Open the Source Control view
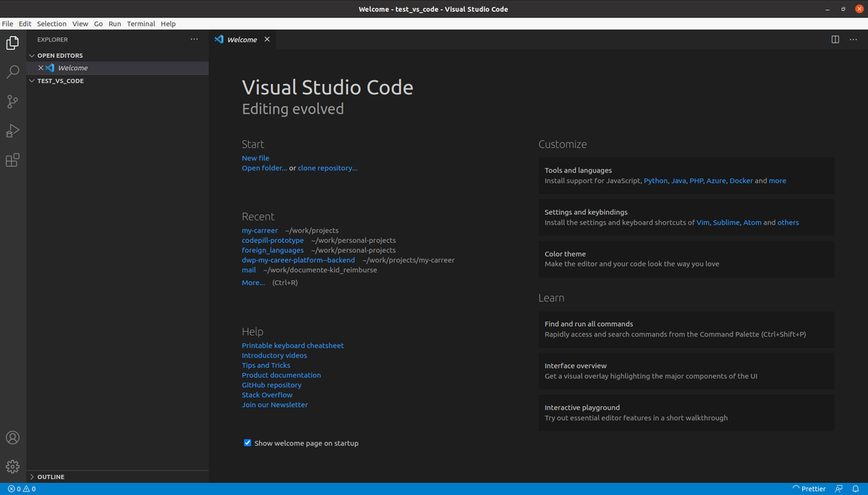868x495 pixels. [x=12, y=101]
